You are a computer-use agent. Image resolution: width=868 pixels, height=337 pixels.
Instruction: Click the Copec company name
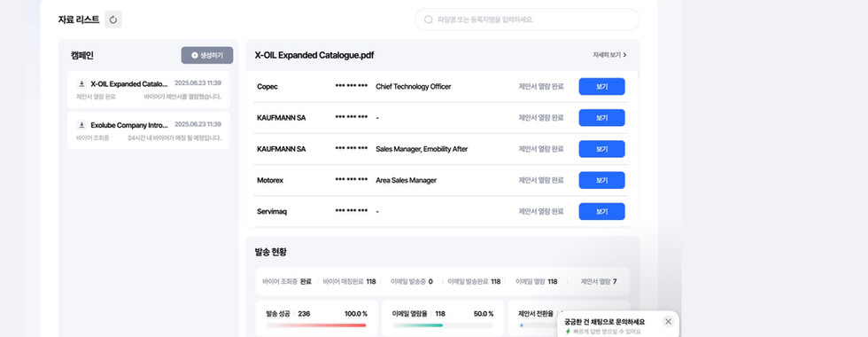pos(267,87)
